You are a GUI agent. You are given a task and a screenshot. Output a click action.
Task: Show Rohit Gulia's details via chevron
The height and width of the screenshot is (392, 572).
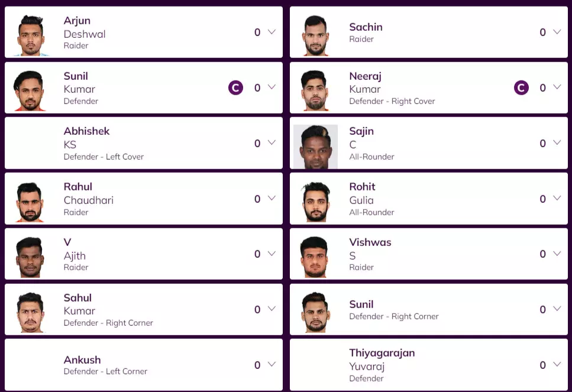[x=557, y=198]
